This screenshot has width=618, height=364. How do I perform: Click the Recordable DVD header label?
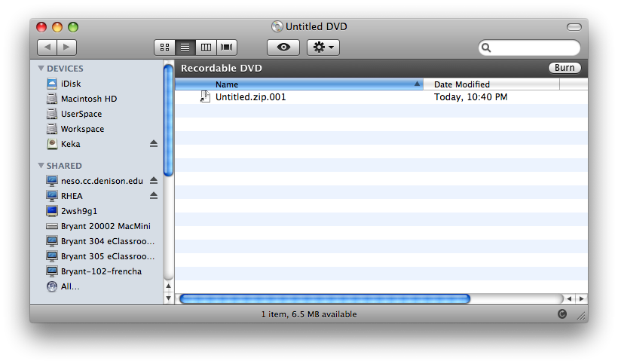coord(222,68)
